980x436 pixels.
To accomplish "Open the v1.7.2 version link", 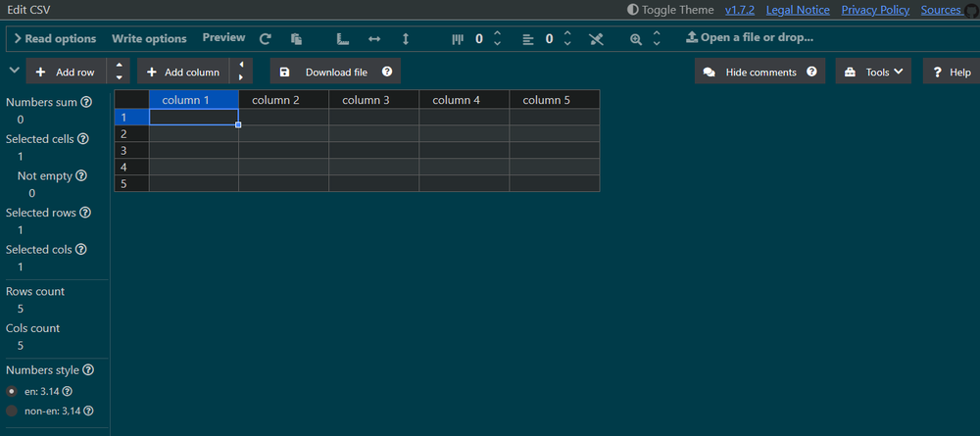I will tap(739, 10).
